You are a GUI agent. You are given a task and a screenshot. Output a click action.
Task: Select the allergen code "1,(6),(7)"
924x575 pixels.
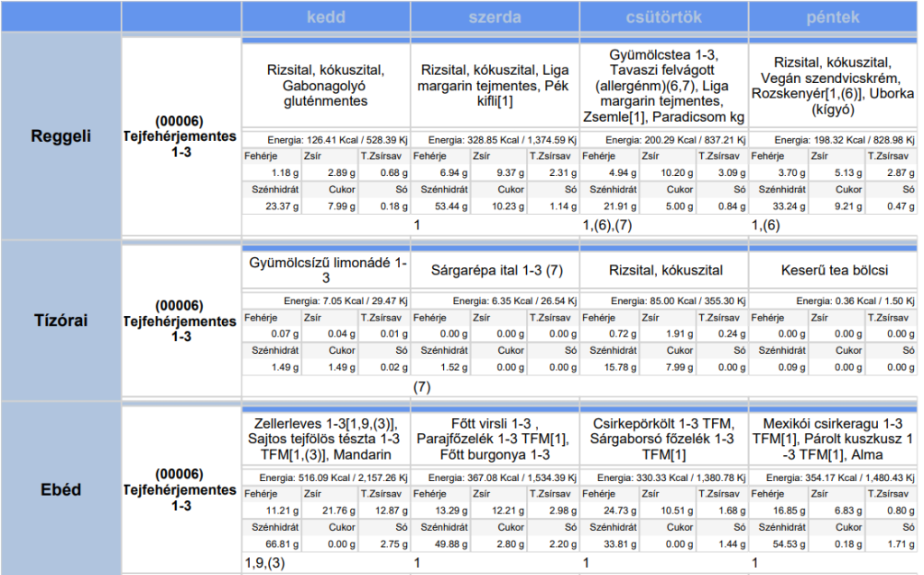point(607,225)
